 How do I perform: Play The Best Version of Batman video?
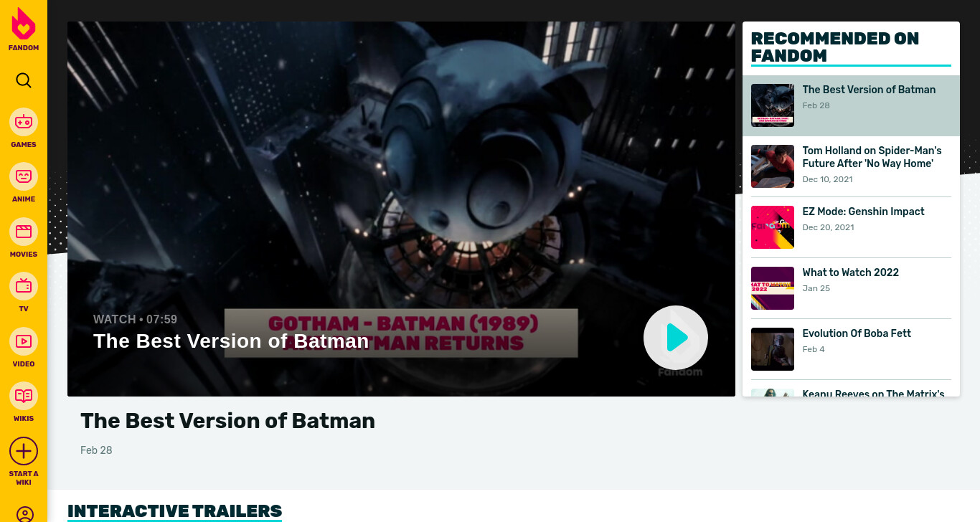coord(676,338)
